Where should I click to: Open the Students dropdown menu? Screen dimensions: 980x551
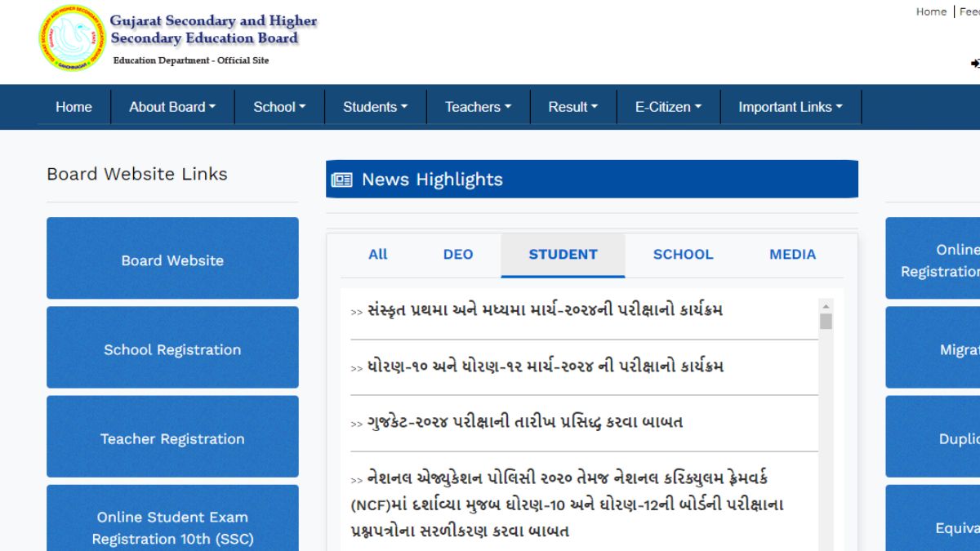coord(375,107)
